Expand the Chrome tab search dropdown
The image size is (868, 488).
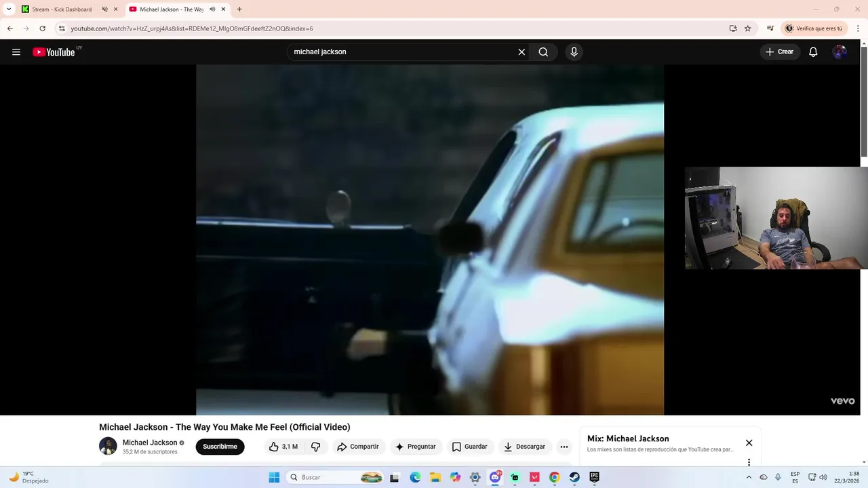coord(9,9)
